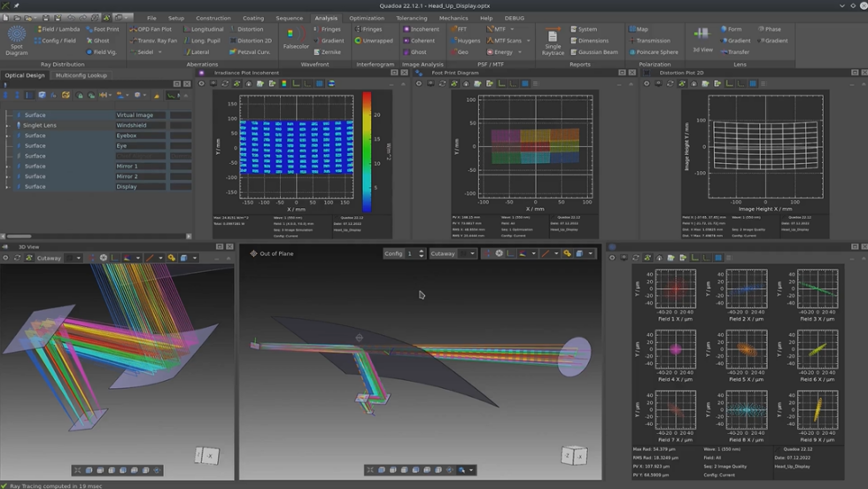
Task: Open the Zernike wavefront analysis
Action: tap(327, 52)
